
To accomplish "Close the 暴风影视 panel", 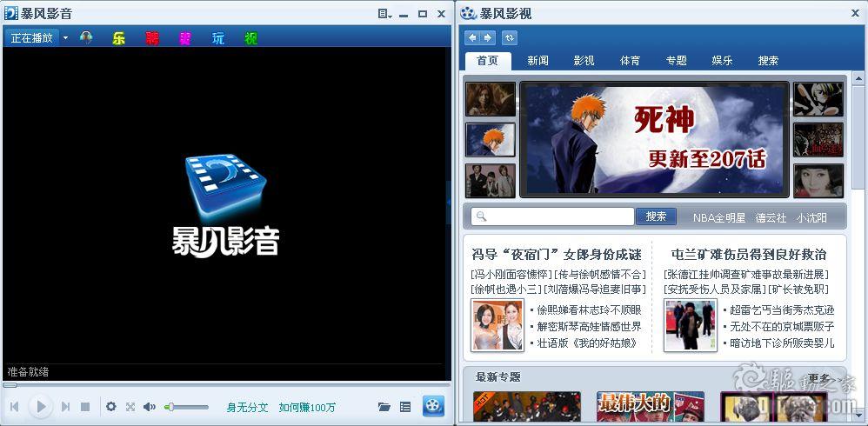I will 855,14.
